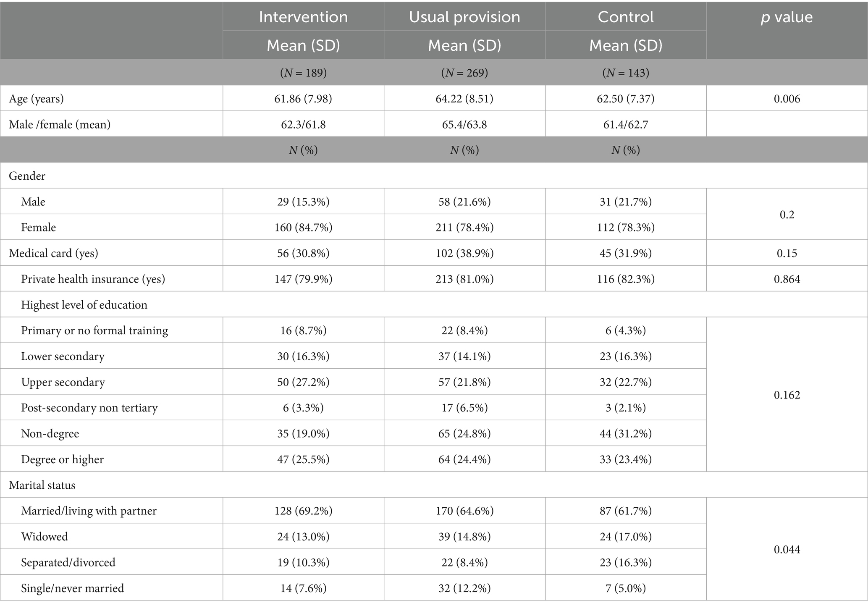Screen dimensions: 868x608
Task: Click Control Non-degree cell 44 (31.2%)
Action: pyautogui.click(x=626, y=433)
